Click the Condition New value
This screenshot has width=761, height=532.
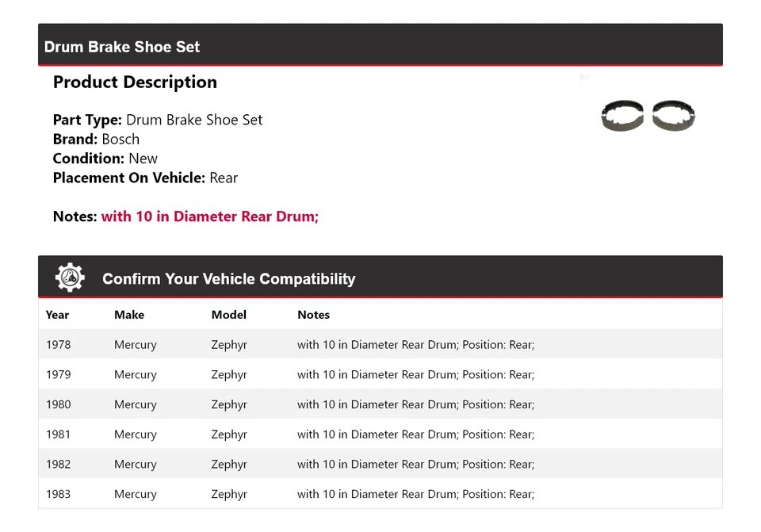pos(143,159)
